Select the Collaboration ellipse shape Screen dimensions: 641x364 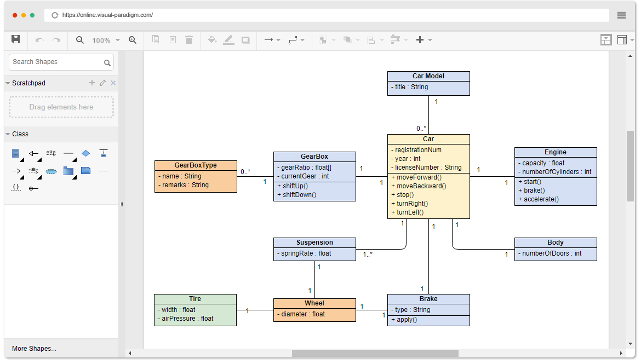click(51, 171)
